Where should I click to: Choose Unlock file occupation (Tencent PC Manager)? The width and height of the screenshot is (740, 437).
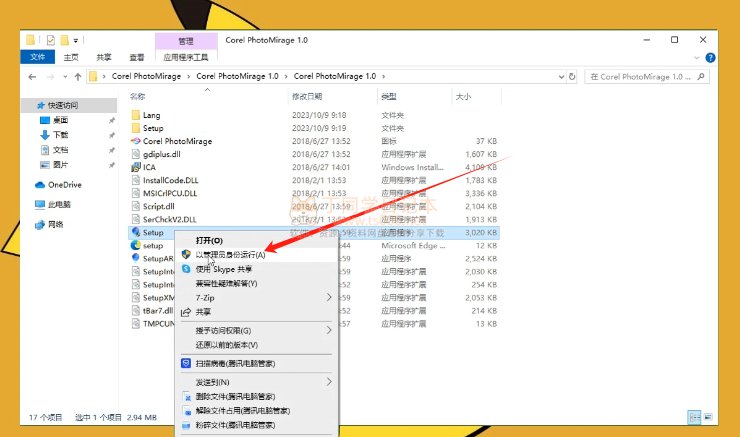pos(257,411)
